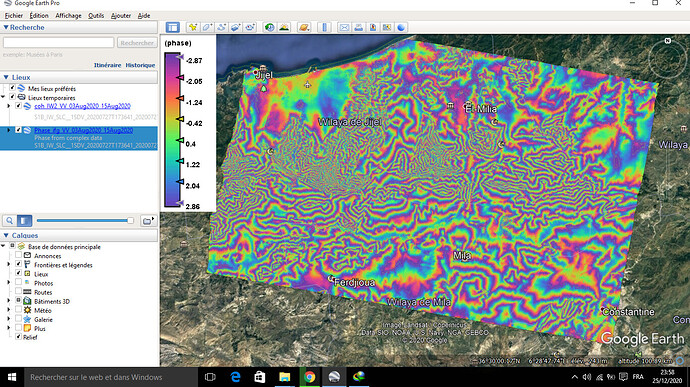Disable the Relief layer checkbox

coord(18,337)
